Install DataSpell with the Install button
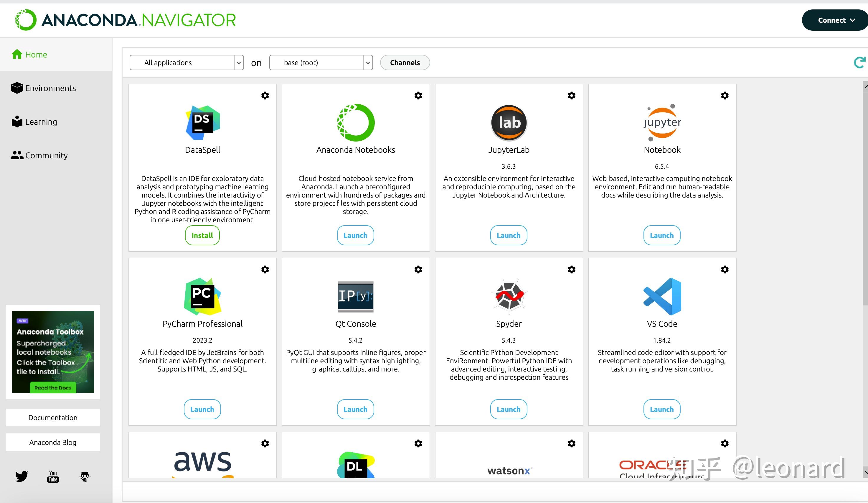868x503 pixels. tap(202, 236)
